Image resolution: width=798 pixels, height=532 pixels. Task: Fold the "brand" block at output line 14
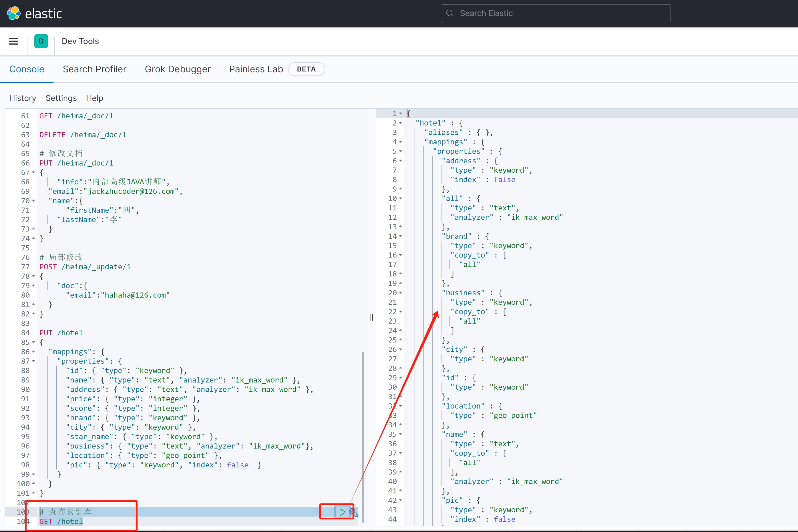tap(401, 236)
